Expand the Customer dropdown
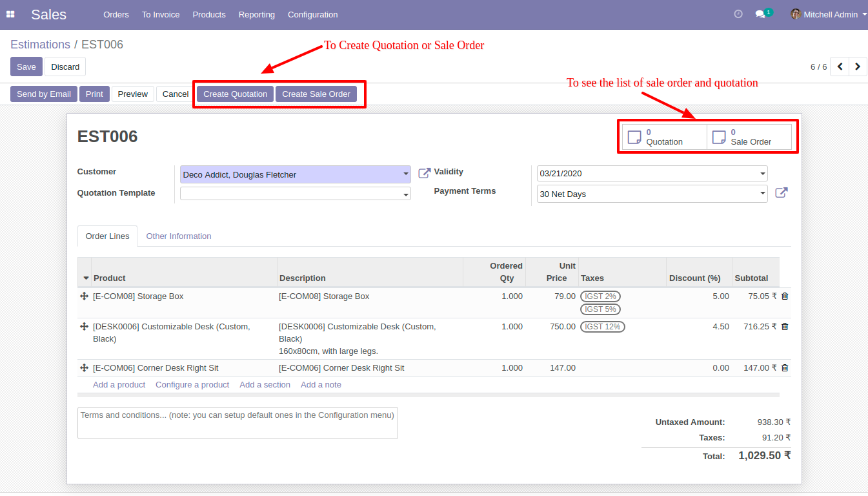This screenshot has height=496, width=868. [406, 174]
